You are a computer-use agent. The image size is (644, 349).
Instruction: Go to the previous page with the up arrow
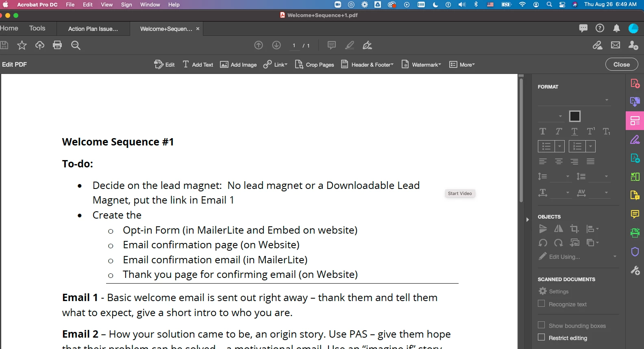pos(259,45)
